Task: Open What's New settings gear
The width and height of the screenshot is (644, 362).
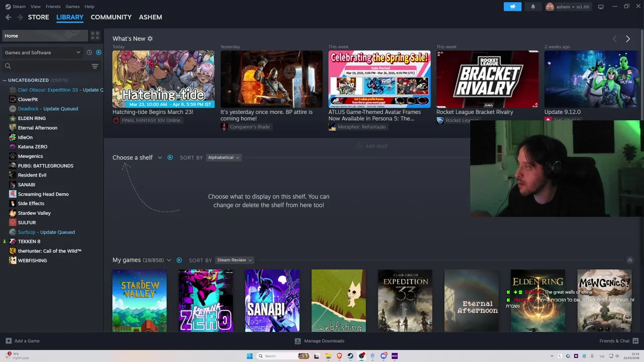Action: [x=150, y=39]
